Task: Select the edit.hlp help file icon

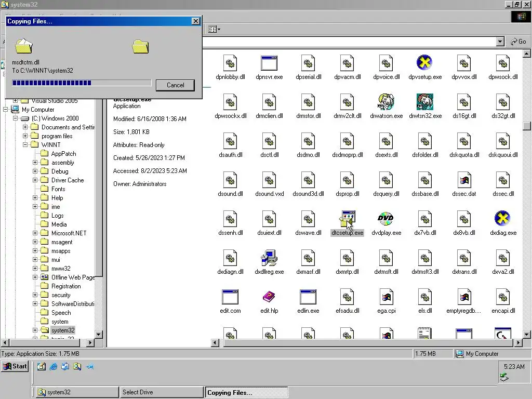Action: coord(269,297)
